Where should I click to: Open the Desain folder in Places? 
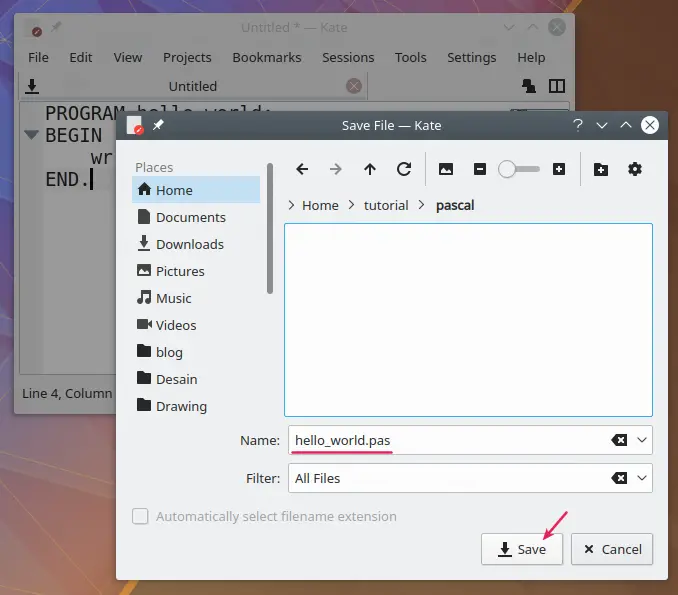[x=196, y=379]
